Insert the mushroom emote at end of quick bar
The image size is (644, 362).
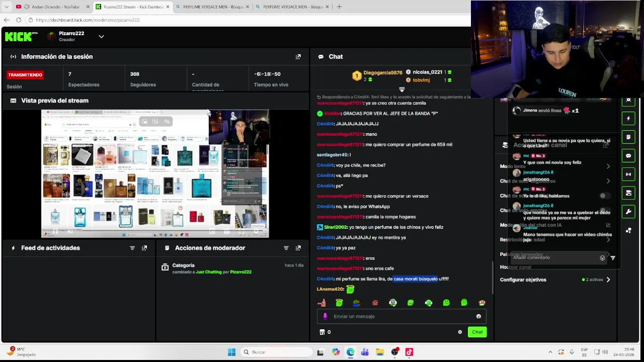click(481, 303)
